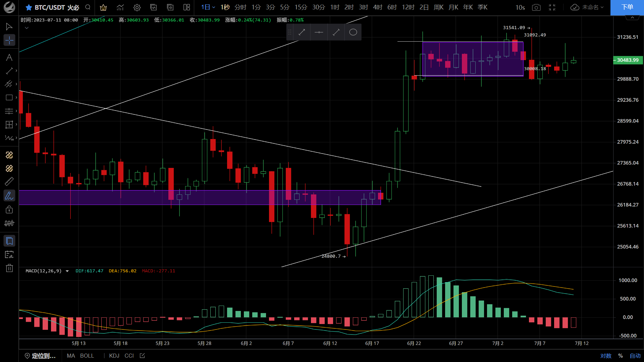The image size is (644, 362).
Task: Delete all drawings with trash icon
Action: coord(9,268)
